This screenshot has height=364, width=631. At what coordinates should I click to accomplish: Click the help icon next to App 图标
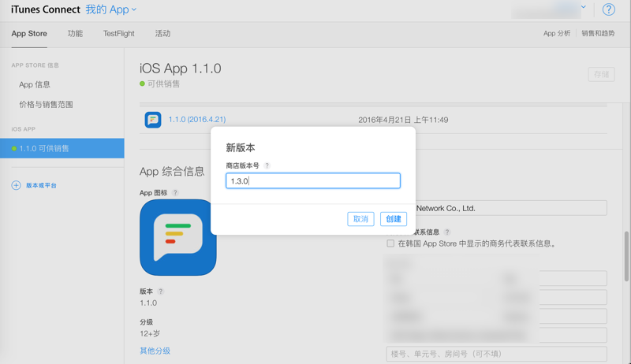click(175, 192)
